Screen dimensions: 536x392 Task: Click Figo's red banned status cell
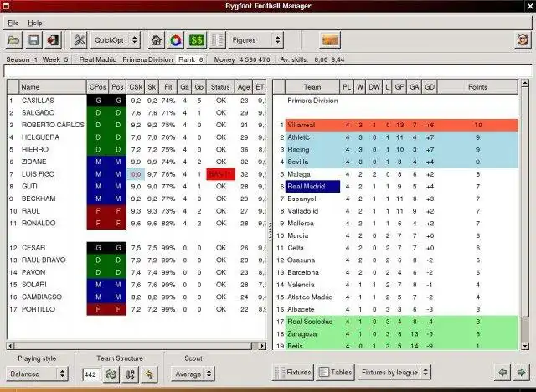pos(220,174)
